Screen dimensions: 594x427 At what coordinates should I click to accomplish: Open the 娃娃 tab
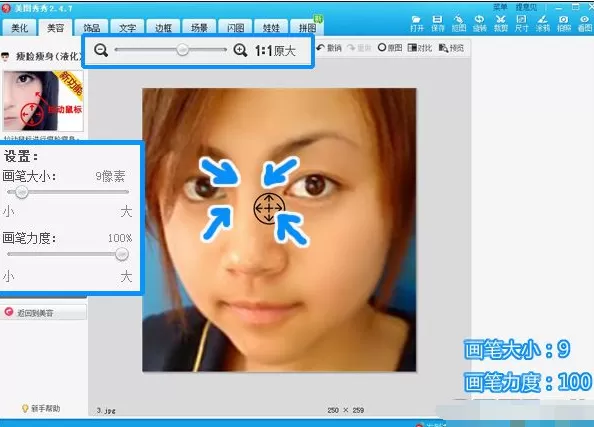271,28
